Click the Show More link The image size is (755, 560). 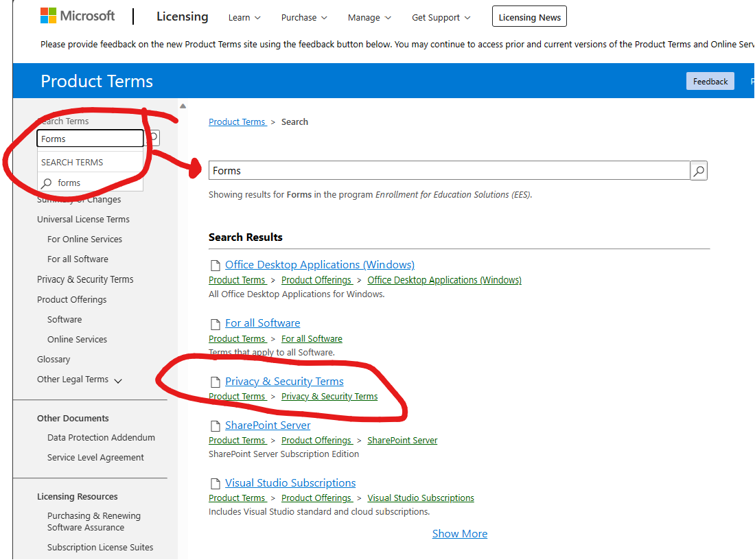pos(459,533)
